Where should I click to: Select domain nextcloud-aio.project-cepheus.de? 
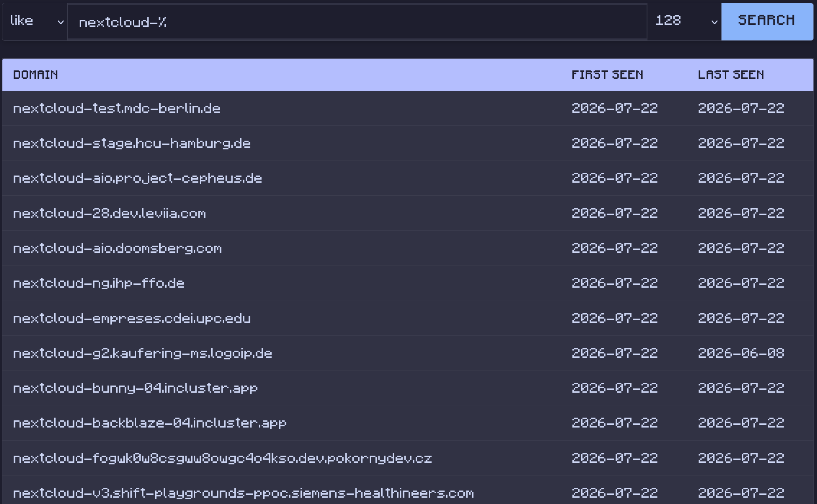pyautogui.click(x=137, y=178)
